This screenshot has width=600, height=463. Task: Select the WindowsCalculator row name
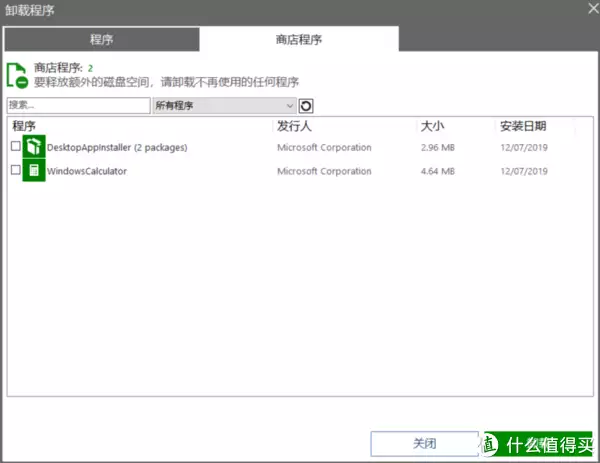click(87, 171)
